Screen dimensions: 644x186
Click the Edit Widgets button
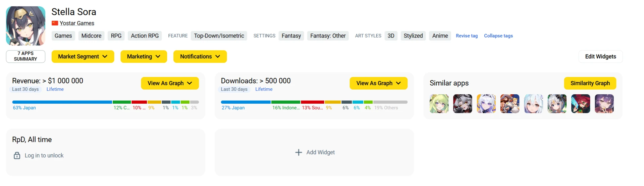coord(600,57)
